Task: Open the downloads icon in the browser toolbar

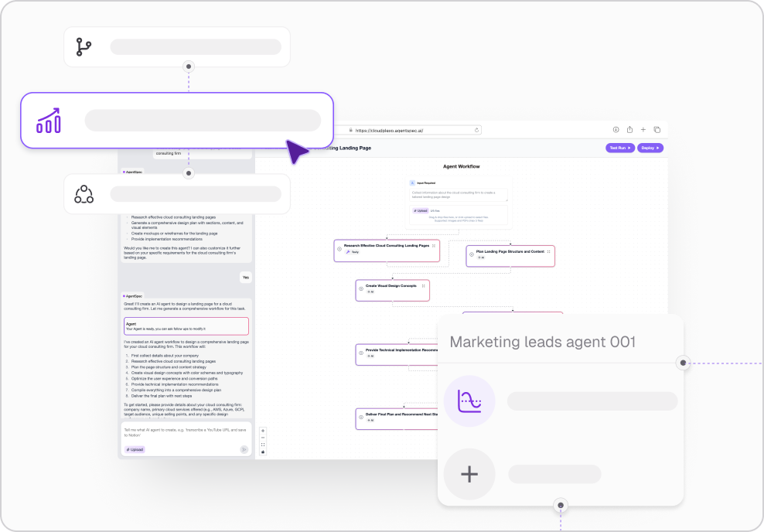Action: tap(616, 129)
